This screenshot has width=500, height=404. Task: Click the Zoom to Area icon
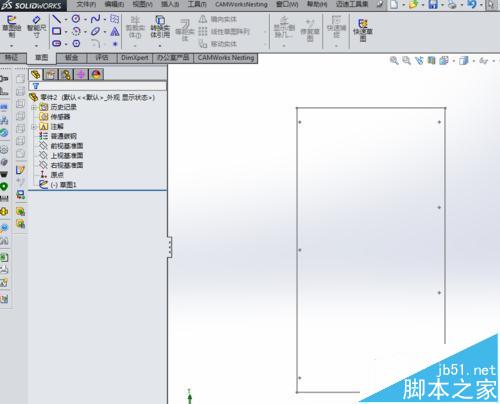pyautogui.click(x=406, y=60)
